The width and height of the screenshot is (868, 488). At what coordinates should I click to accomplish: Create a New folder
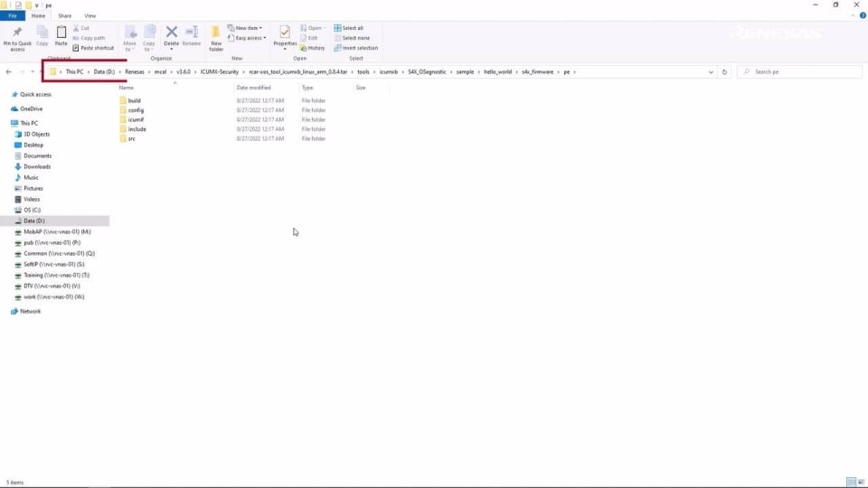[216, 38]
